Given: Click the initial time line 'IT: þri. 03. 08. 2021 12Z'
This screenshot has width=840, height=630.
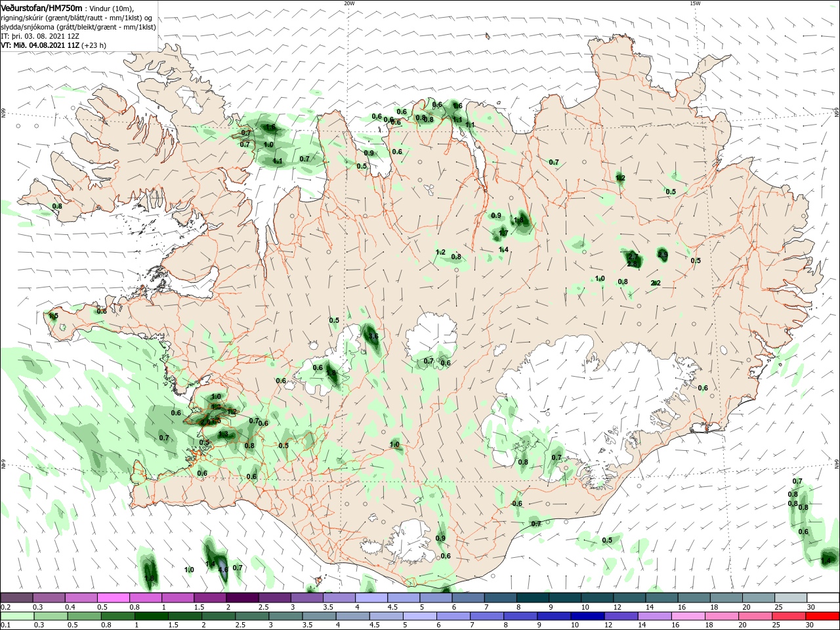Looking at the screenshot, I should tap(39, 37).
